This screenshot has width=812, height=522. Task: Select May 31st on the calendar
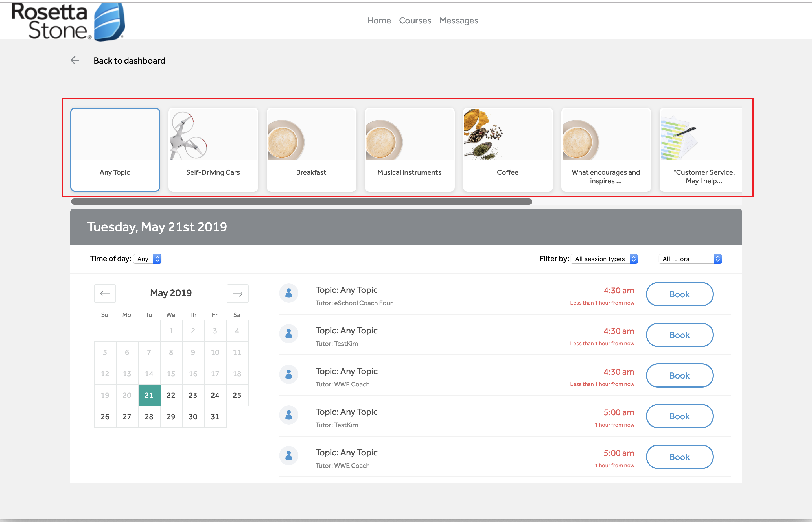pos(215,417)
